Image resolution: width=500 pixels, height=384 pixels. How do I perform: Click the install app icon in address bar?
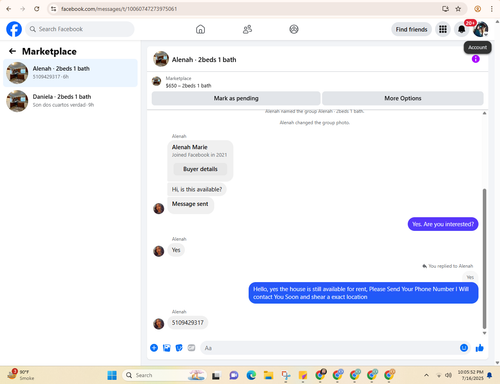[x=445, y=9]
